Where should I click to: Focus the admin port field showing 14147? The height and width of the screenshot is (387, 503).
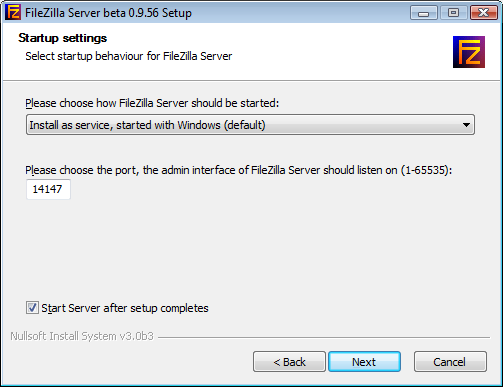click(x=48, y=189)
